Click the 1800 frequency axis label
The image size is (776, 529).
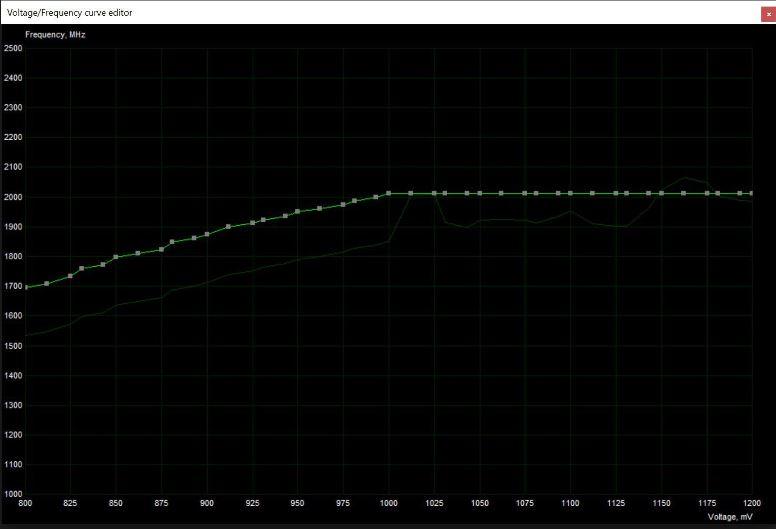pyautogui.click(x=13, y=256)
